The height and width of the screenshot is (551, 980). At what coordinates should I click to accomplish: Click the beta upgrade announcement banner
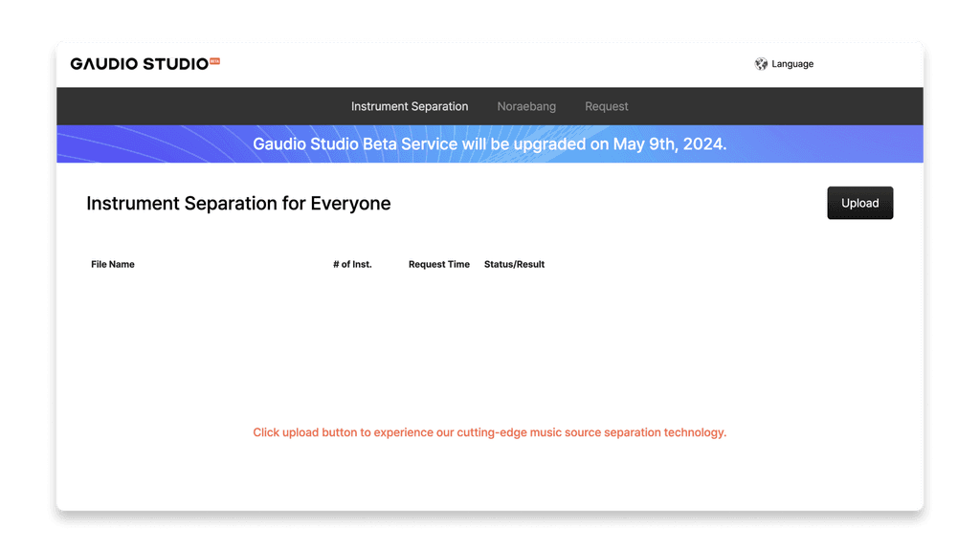(489, 144)
